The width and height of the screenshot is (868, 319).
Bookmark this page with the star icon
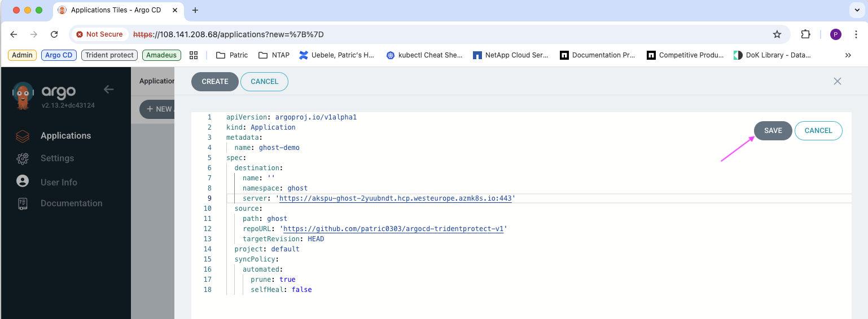click(777, 34)
